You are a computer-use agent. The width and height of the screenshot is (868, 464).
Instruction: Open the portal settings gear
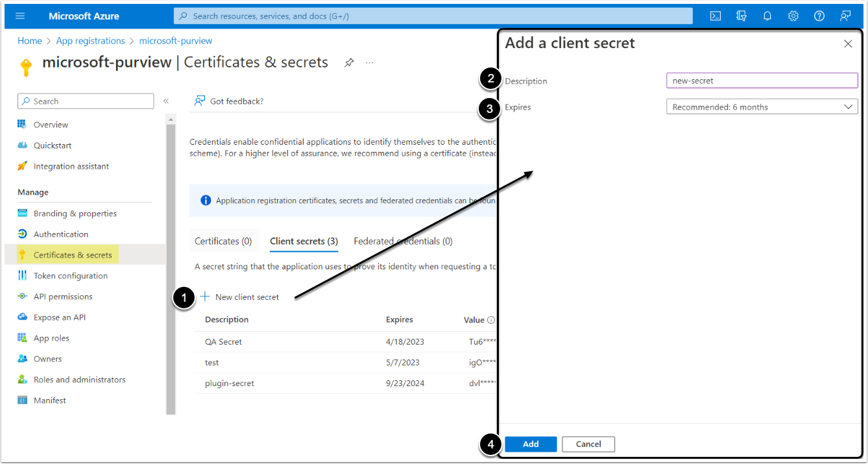[x=793, y=16]
